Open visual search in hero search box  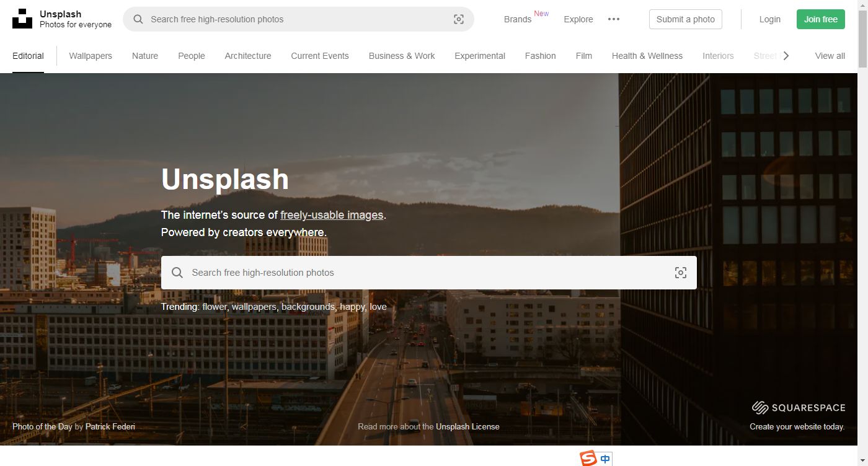681,273
